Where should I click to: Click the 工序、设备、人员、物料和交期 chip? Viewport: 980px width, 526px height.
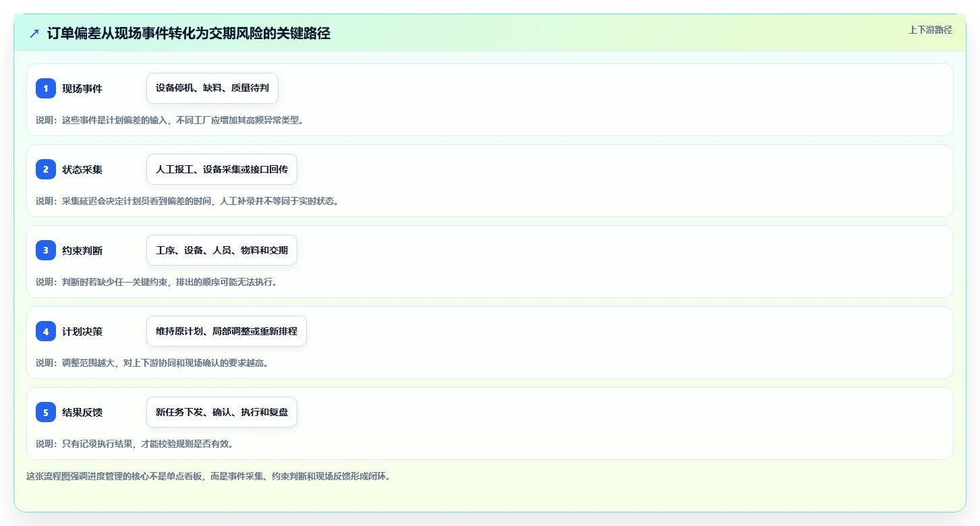[x=222, y=250]
